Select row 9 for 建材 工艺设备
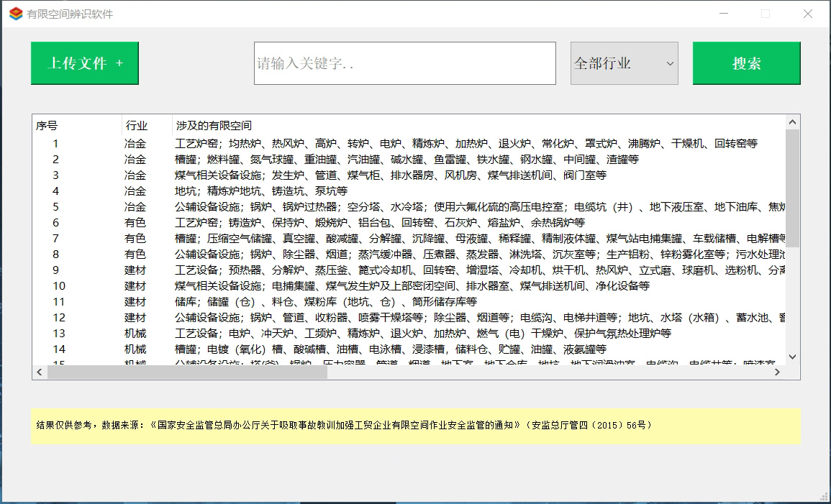831x504 pixels. (x=288, y=270)
